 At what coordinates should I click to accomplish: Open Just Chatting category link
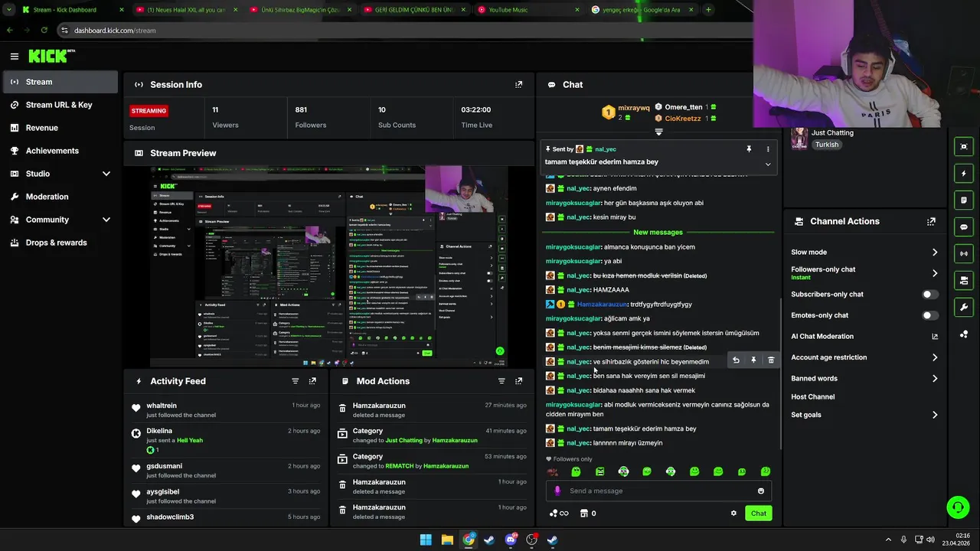point(832,132)
